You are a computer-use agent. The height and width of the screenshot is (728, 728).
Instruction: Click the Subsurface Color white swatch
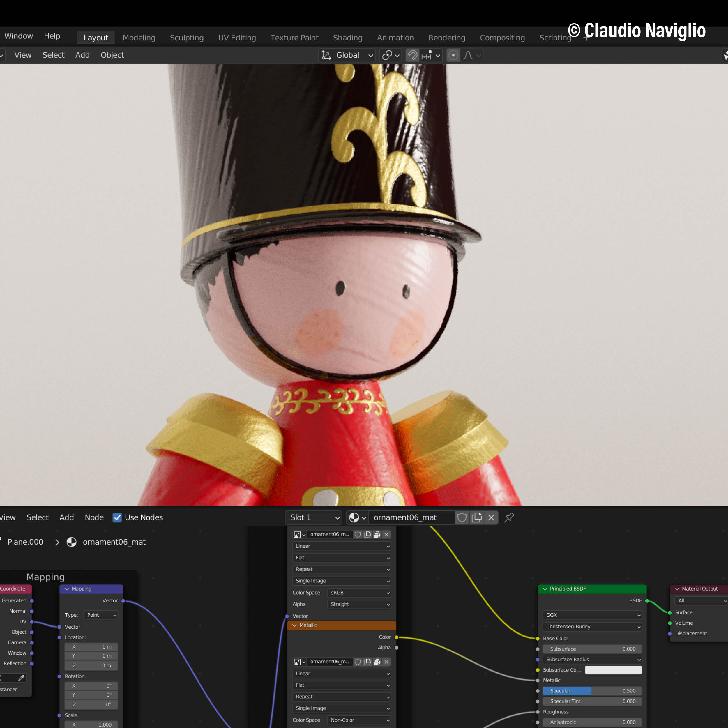click(x=613, y=669)
